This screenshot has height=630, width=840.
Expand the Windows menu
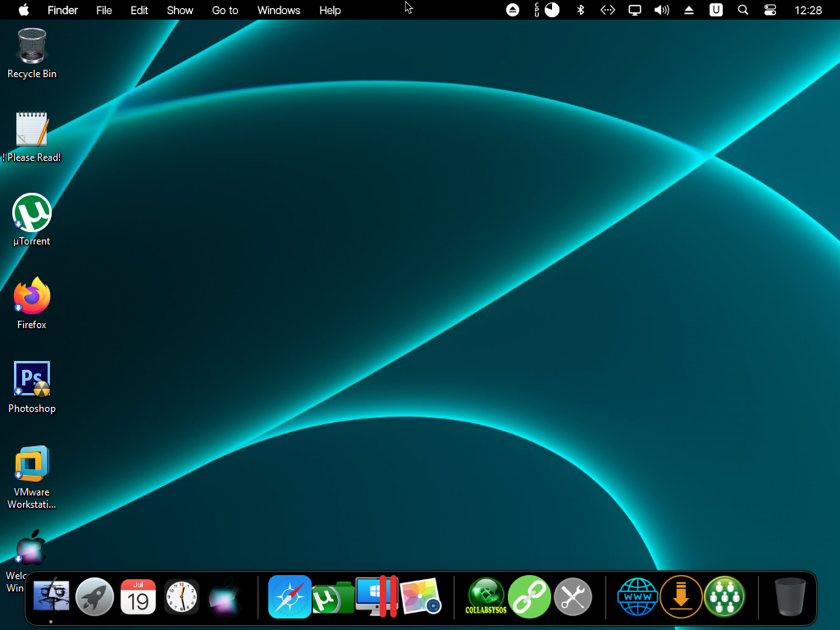click(279, 10)
